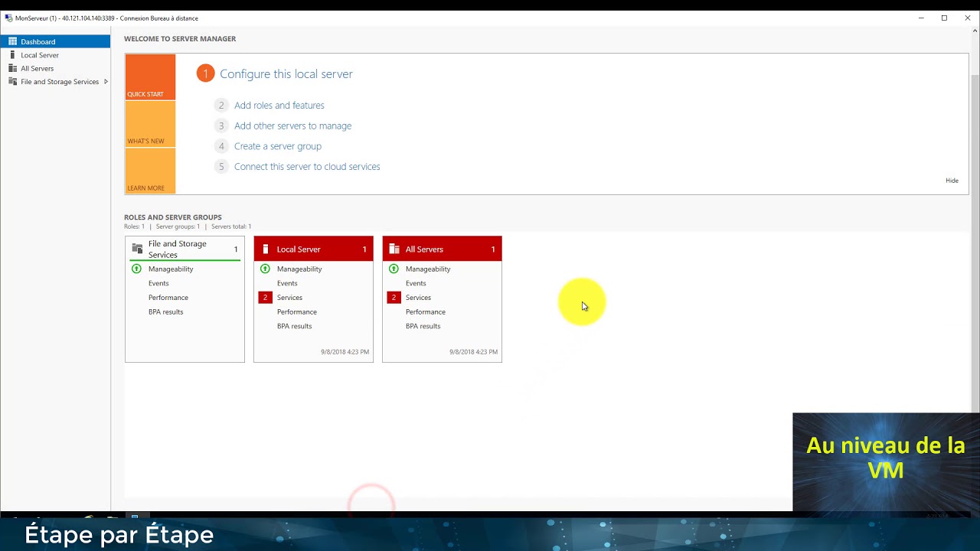The image size is (980, 551).
Task: Click Events in Local Server tile
Action: tap(287, 283)
